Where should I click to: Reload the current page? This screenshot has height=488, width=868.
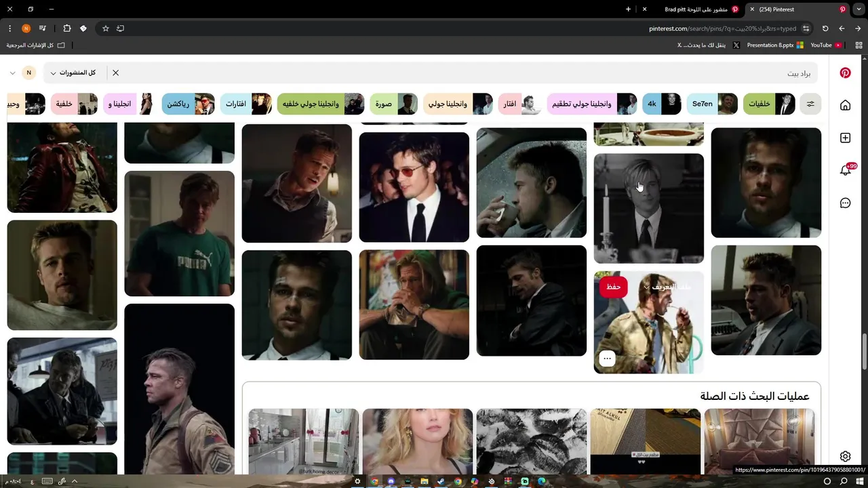[825, 28]
